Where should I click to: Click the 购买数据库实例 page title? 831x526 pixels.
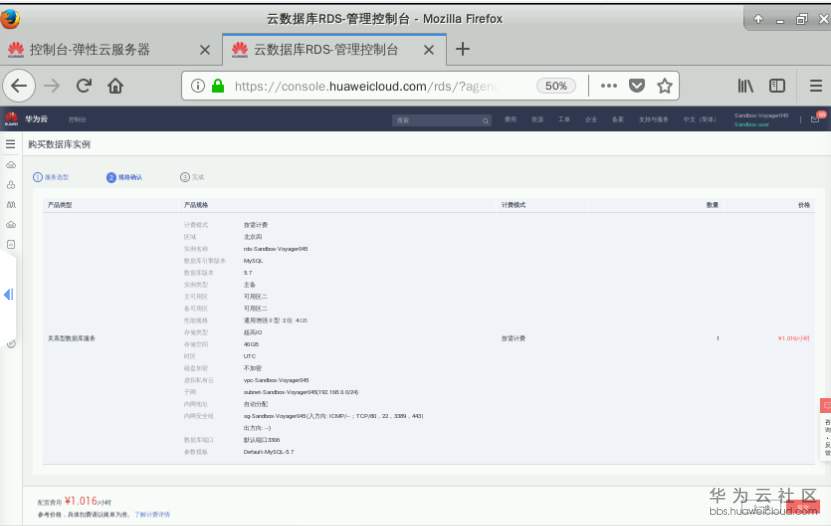[x=59, y=144]
